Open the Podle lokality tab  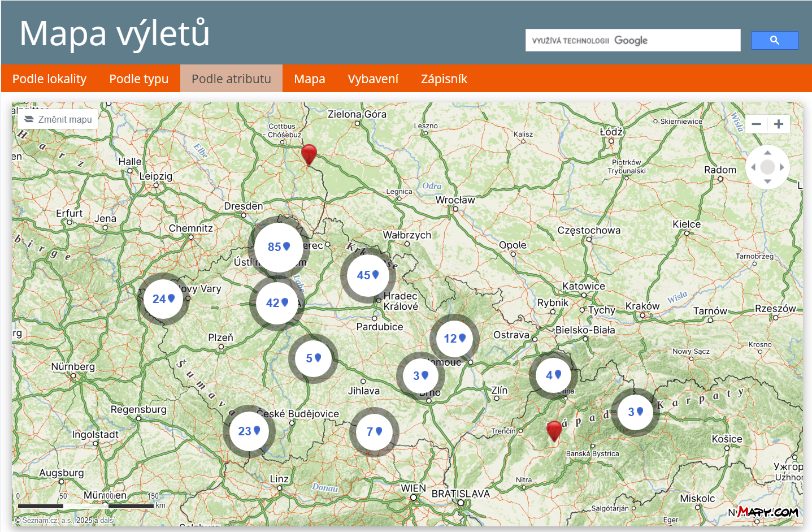point(50,79)
